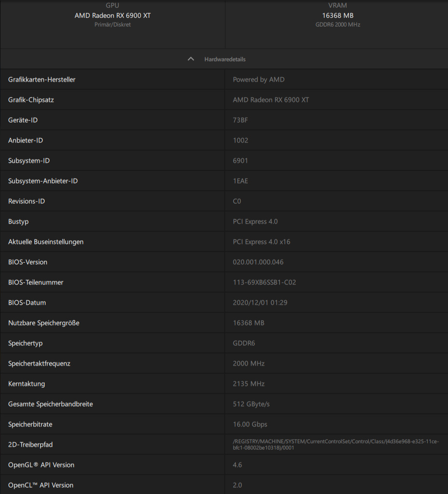This screenshot has height=494, width=448.
Task: Select the Speichertyp value GDDR6
Action: (244, 343)
